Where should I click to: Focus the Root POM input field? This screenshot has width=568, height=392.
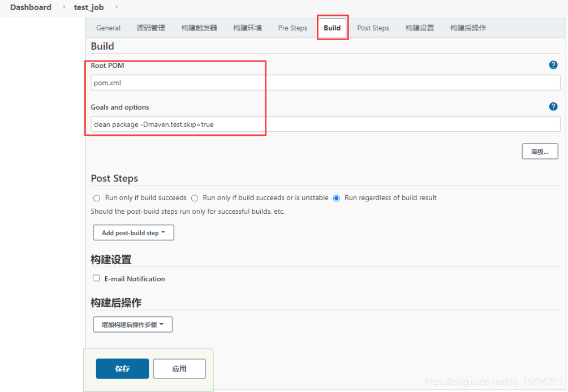tap(325, 83)
